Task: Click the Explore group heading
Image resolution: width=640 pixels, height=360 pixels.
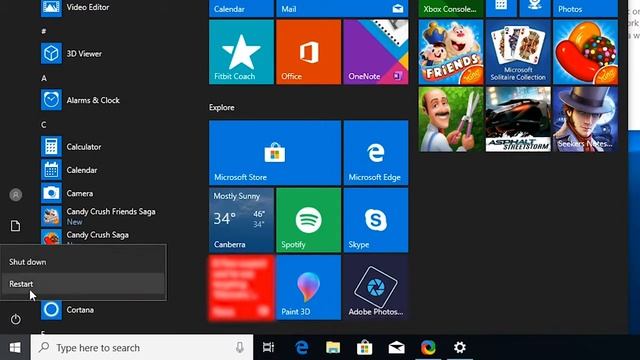Action: pos(222,107)
